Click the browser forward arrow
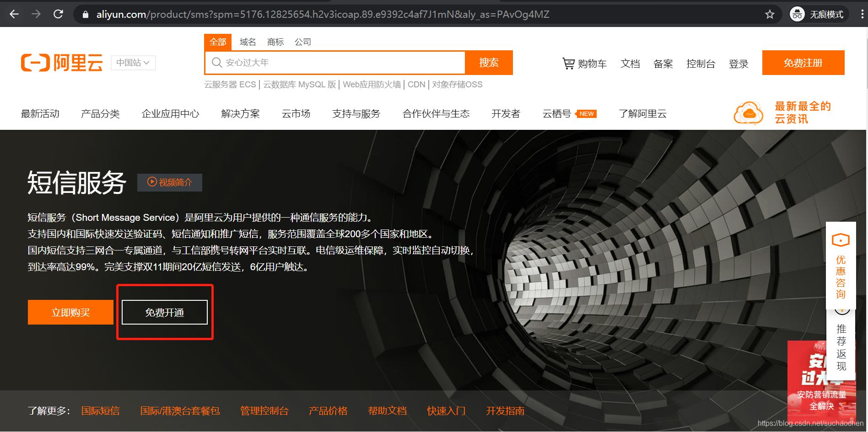The height and width of the screenshot is (432, 868). [36, 14]
